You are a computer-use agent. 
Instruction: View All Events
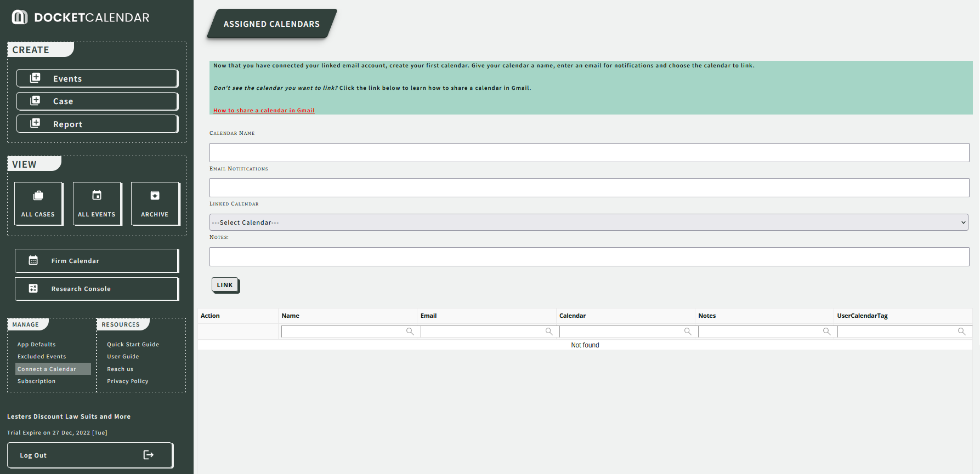97,204
